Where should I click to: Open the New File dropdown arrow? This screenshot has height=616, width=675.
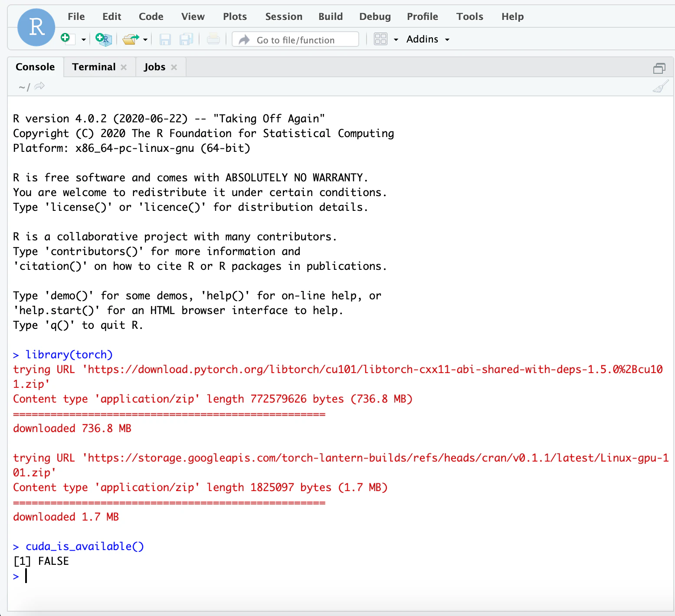(x=84, y=40)
